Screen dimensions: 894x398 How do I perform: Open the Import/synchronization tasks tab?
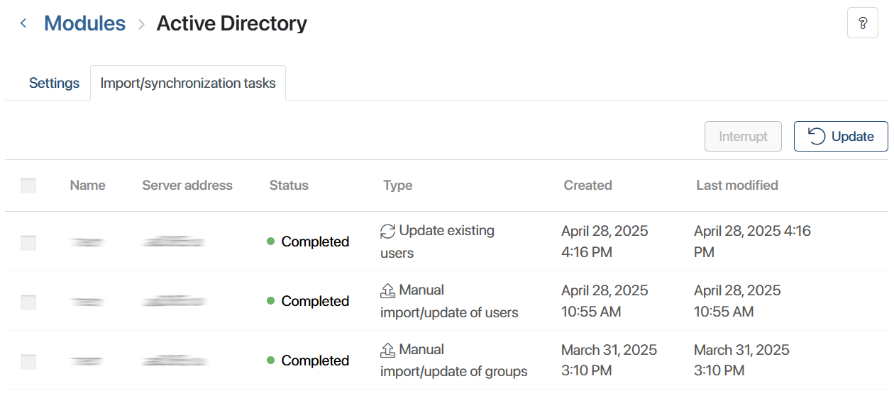pyautogui.click(x=188, y=83)
